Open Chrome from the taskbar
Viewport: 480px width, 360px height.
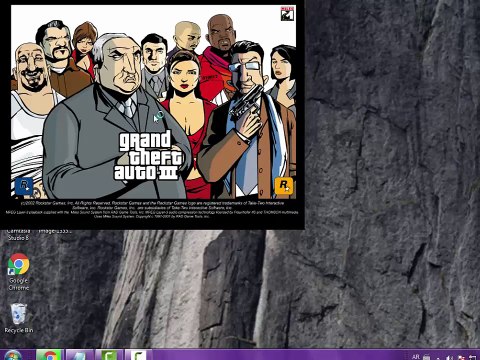tap(49, 355)
